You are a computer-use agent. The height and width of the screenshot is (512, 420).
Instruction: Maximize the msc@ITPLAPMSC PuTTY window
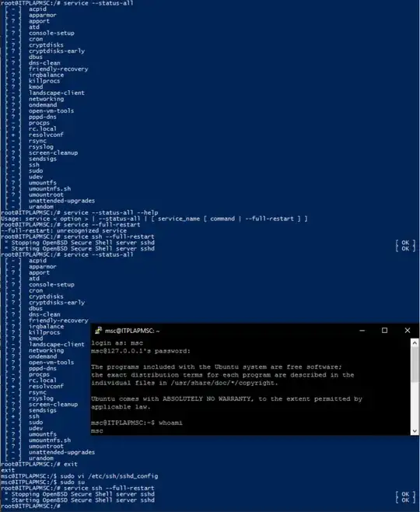pyautogui.click(x=384, y=331)
